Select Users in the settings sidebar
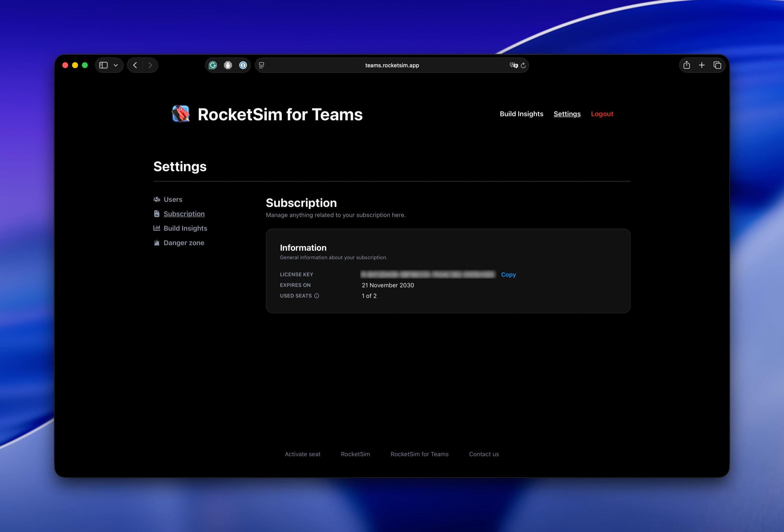The width and height of the screenshot is (784, 532). click(173, 199)
